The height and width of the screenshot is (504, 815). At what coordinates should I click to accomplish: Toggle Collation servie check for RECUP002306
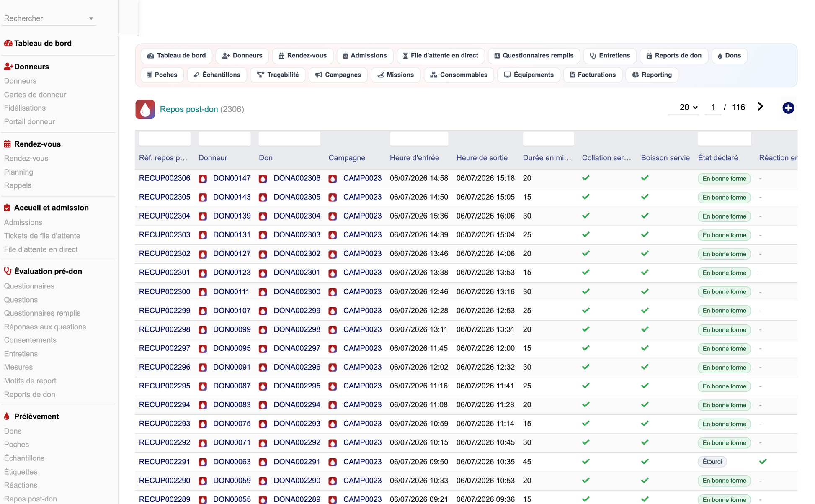[x=586, y=178]
